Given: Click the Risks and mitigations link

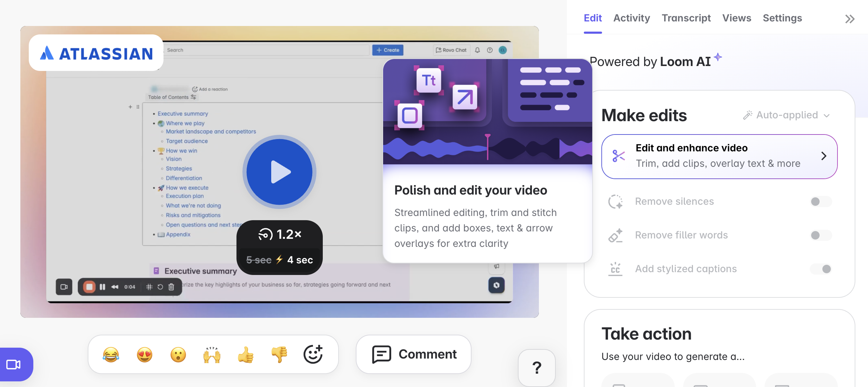Looking at the screenshot, I should click(193, 215).
